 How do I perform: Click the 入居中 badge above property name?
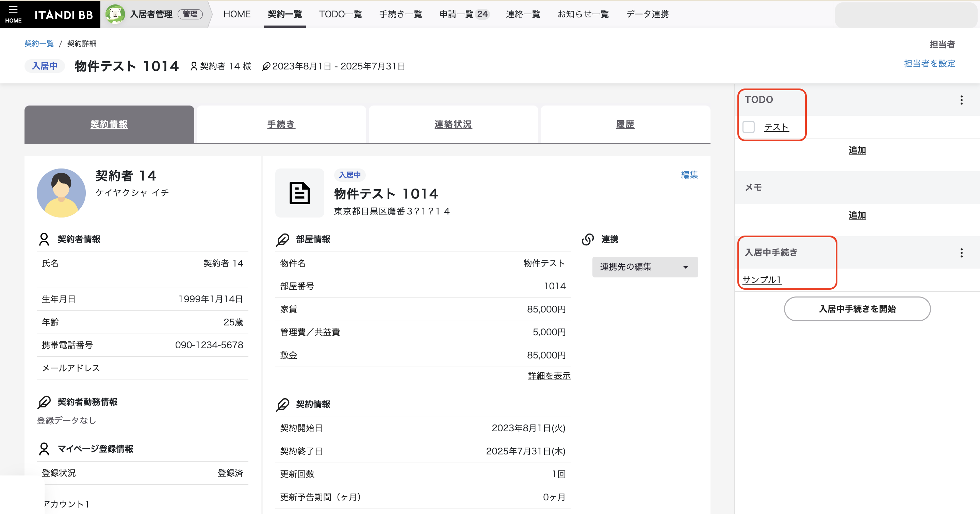coord(349,175)
